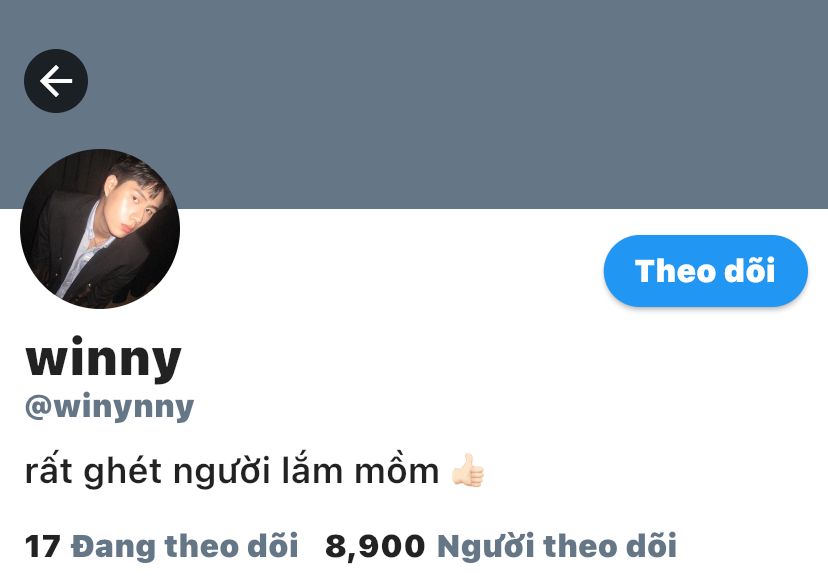
Task: Click the following count number 17
Action: pyautogui.click(x=43, y=546)
